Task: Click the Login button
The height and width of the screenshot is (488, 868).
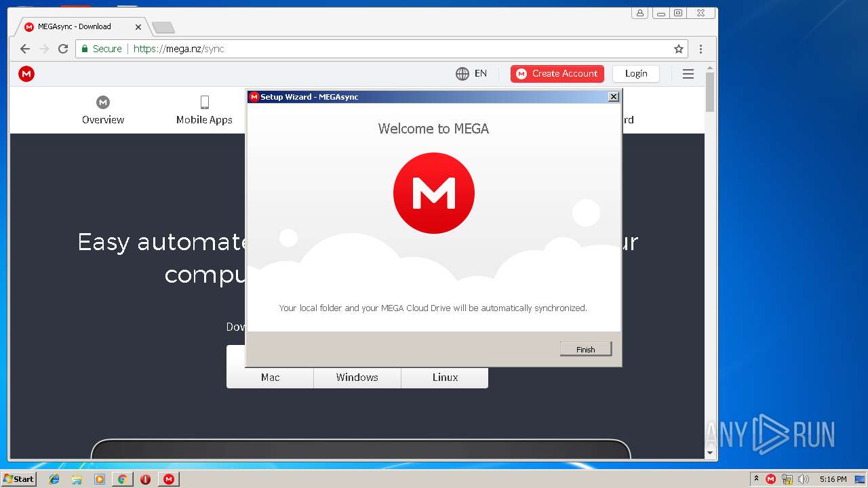Action: tap(636, 73)
